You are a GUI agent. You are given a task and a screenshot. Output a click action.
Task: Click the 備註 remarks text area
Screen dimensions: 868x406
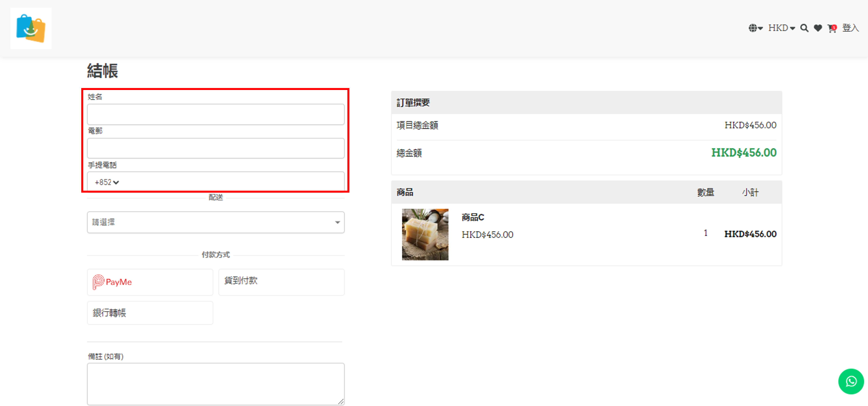(x=216, y=384)
